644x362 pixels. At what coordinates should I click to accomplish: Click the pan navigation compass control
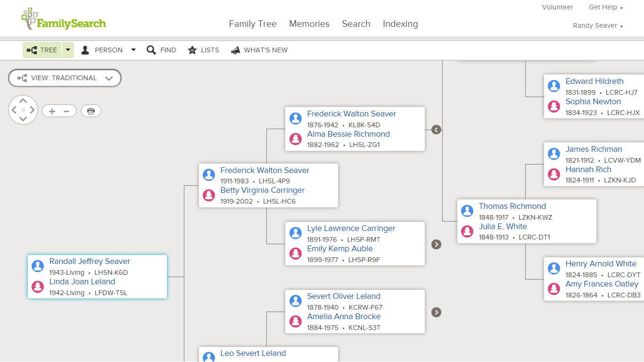(x=23, y=110)
